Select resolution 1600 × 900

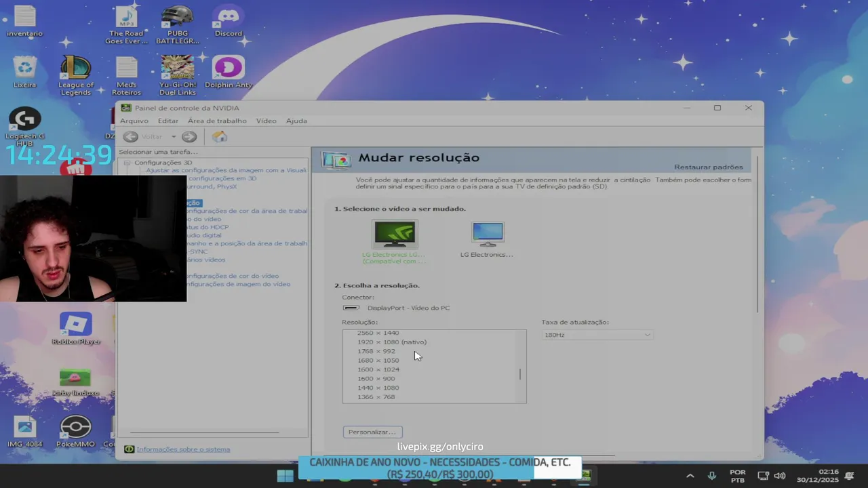pos(376,378)
